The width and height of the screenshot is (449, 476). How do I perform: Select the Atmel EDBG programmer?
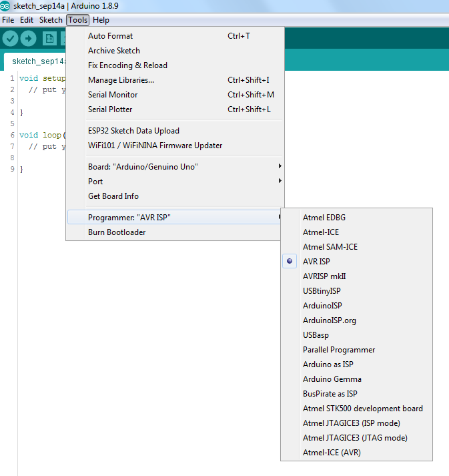356,218
